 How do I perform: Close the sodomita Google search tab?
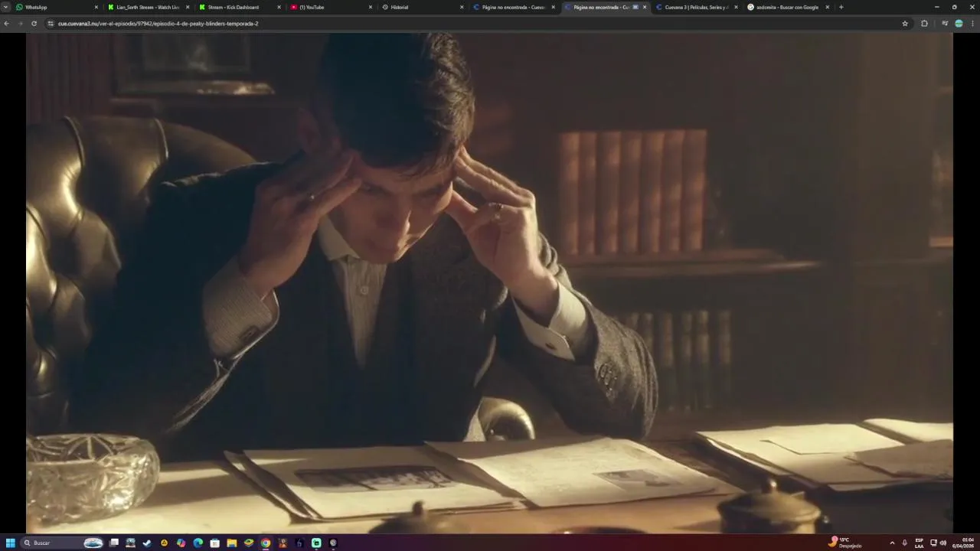coord(828,7)
